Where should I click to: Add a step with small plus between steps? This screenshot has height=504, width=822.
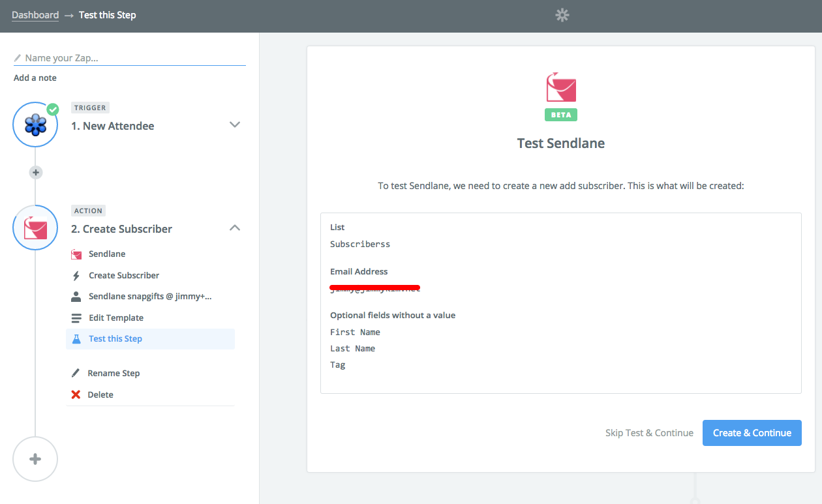tap(35, 173)
